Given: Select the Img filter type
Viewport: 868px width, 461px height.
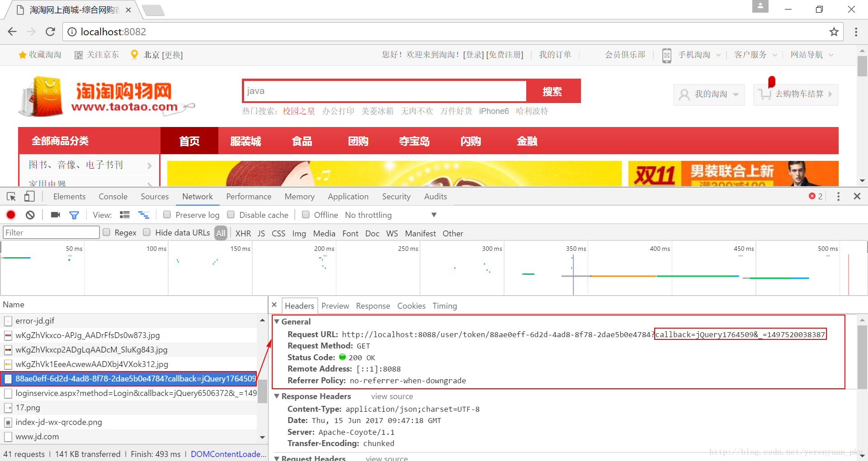Looking at the screenshot, I should pyautogui.click(x=299, y=233).
